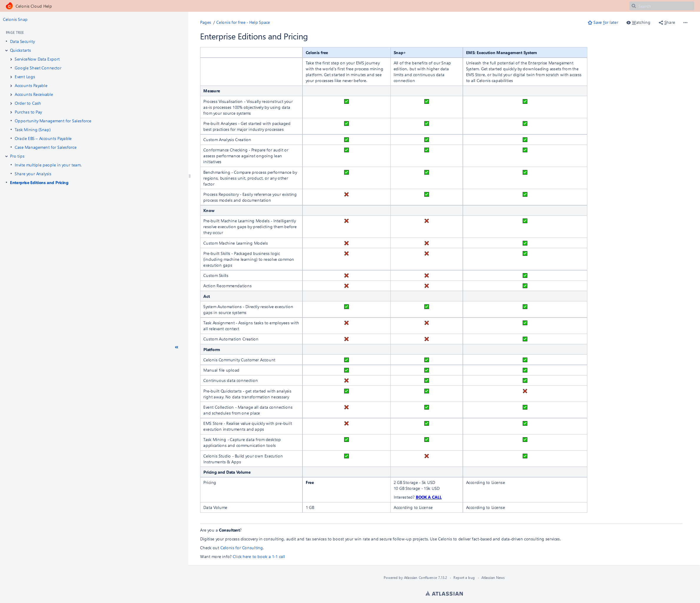The image size is (700, 603).
Task: Click Snap+ red cross for Pre-built Machine Learning Models
Action: click(x=427, y=221)
